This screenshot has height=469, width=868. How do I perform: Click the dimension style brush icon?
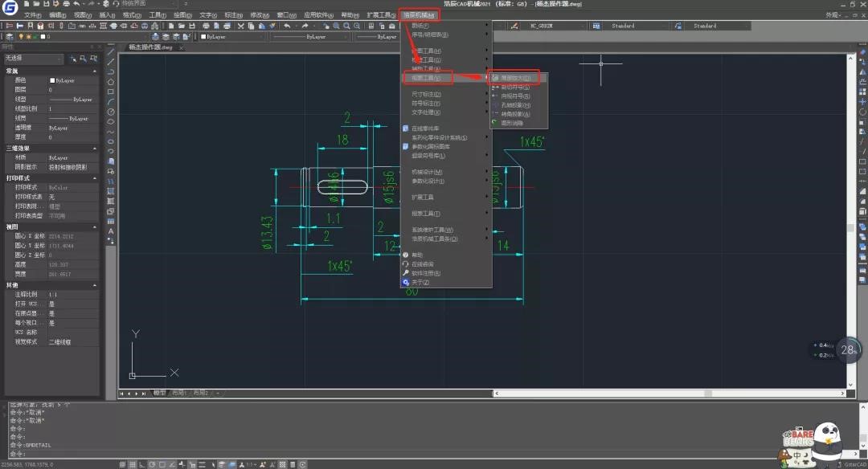coord(514,26)
